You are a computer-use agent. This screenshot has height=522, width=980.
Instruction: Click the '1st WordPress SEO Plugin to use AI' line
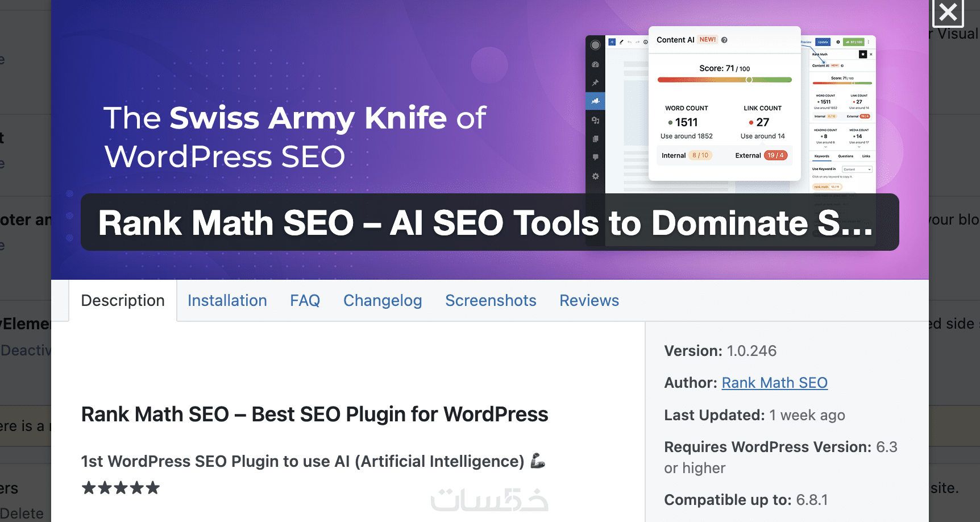tap(313, 461)
